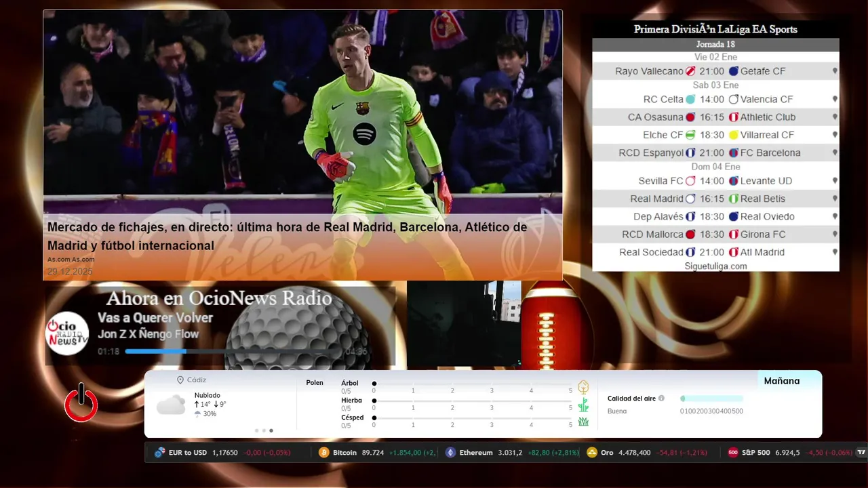Click the 29.12.2025 news date
Viewport: 868px width, 488px height.
click(x=70, y=272)
